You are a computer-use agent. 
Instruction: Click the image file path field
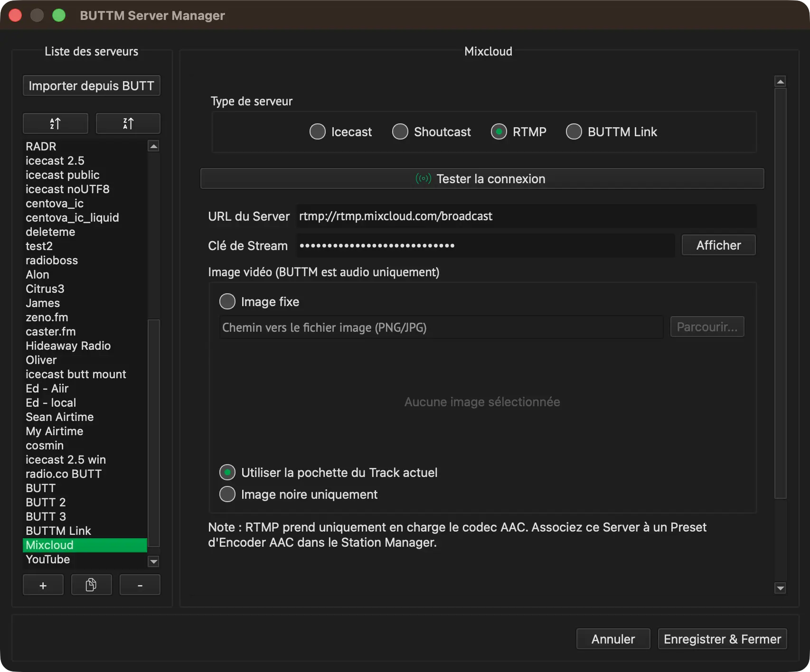tap(441, 327)
